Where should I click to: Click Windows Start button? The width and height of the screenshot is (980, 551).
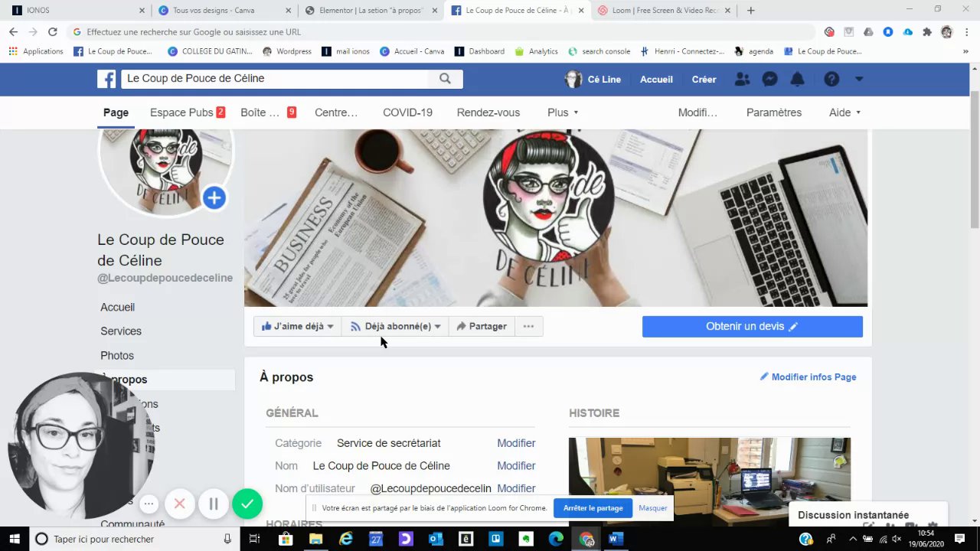tap(15, 539)
